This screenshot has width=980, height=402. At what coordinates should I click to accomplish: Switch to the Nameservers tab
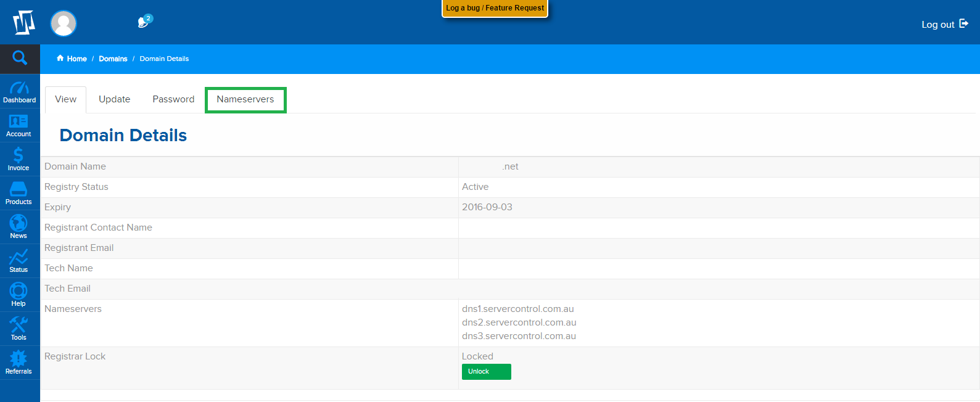pyautogui.click(x=245, y=99)
